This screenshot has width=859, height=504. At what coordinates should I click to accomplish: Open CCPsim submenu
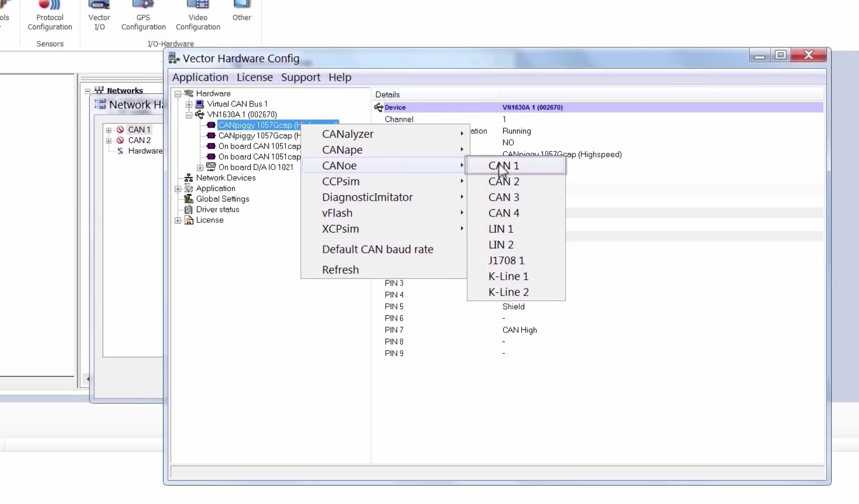tap(384, 181)
